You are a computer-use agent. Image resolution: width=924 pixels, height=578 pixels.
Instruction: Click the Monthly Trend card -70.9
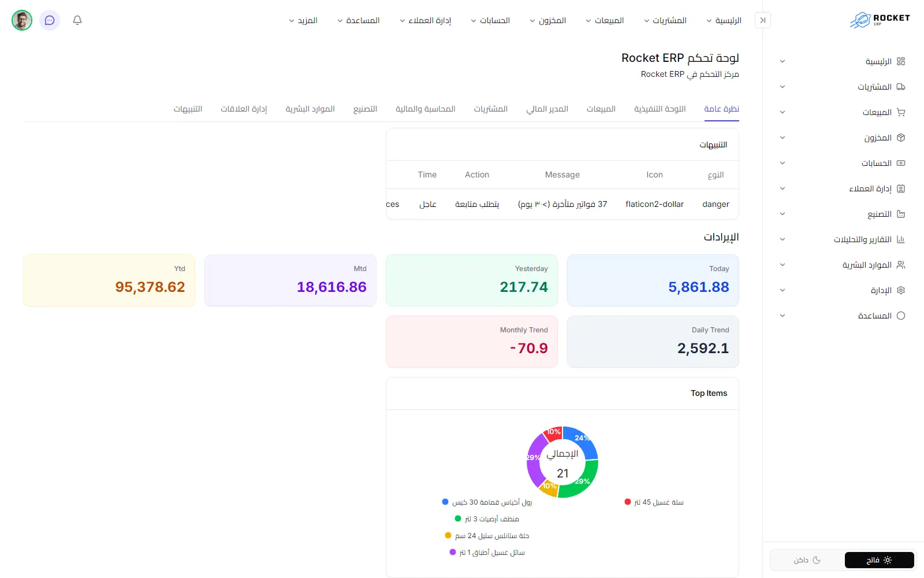[472, 342]
